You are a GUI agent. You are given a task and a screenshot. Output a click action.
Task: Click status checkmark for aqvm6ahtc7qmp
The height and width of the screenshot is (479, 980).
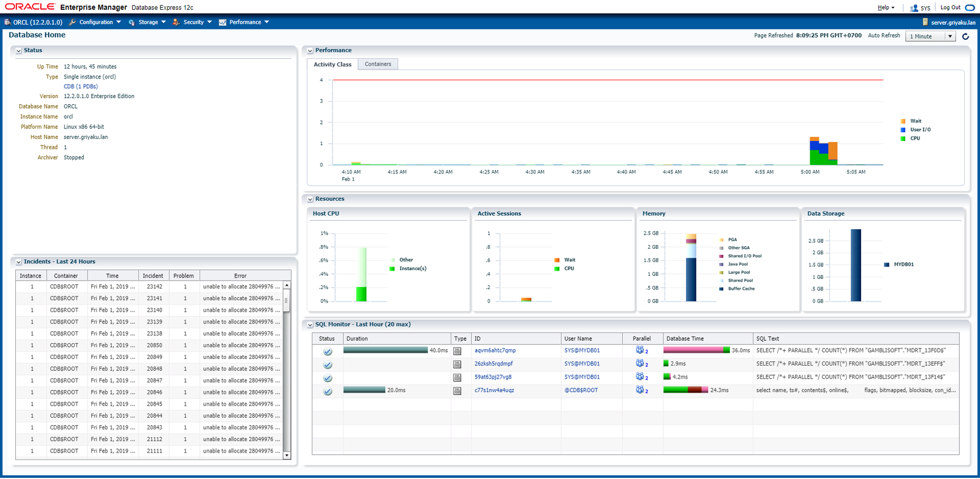[328, 352]
